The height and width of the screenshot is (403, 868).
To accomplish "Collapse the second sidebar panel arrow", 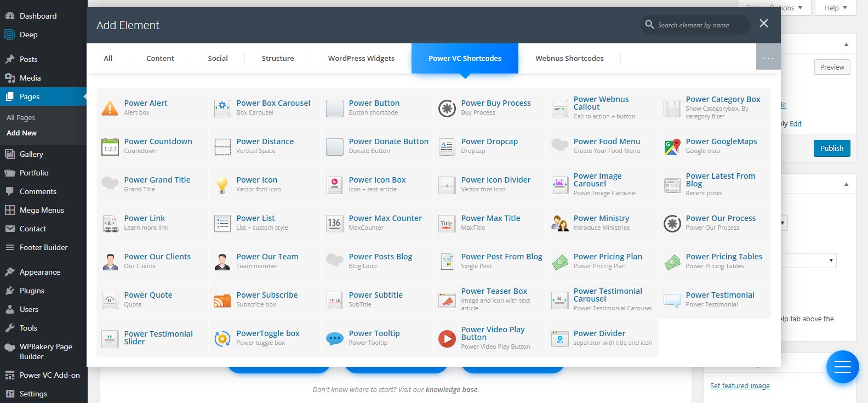I will (x=846, y=184).
